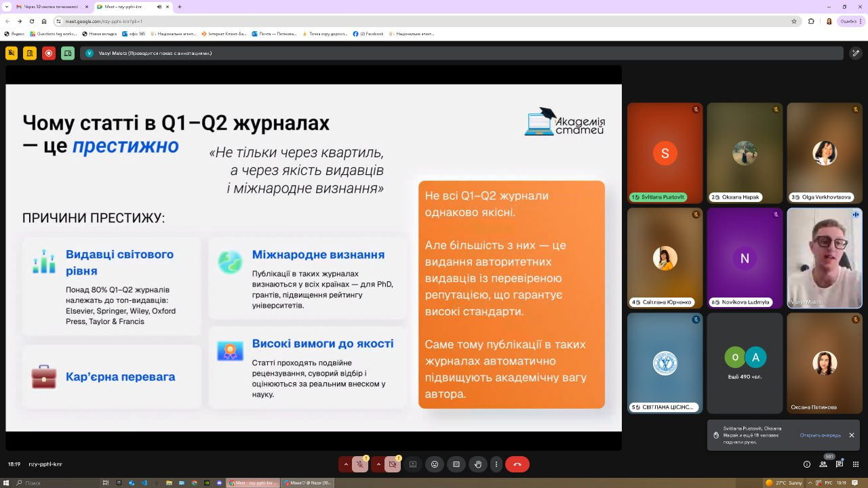Open the офіс 365 bookmark
Screen dimensions: 868x488
tap(132, 33)
